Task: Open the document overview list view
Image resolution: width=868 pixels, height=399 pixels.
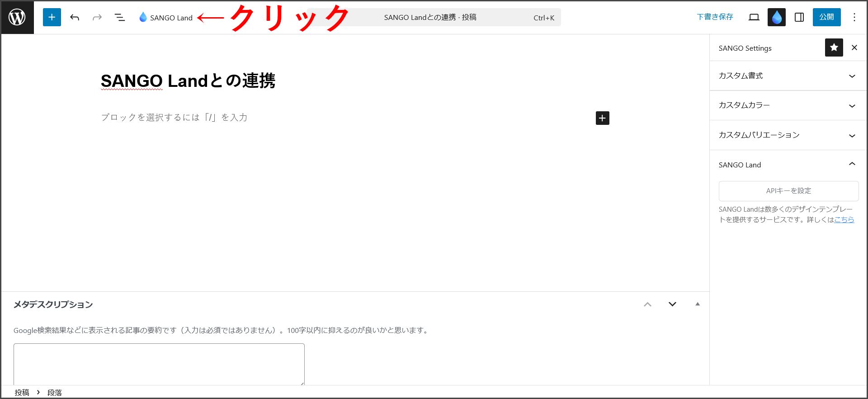Action: pyautogui.click(x=120, y=17)
